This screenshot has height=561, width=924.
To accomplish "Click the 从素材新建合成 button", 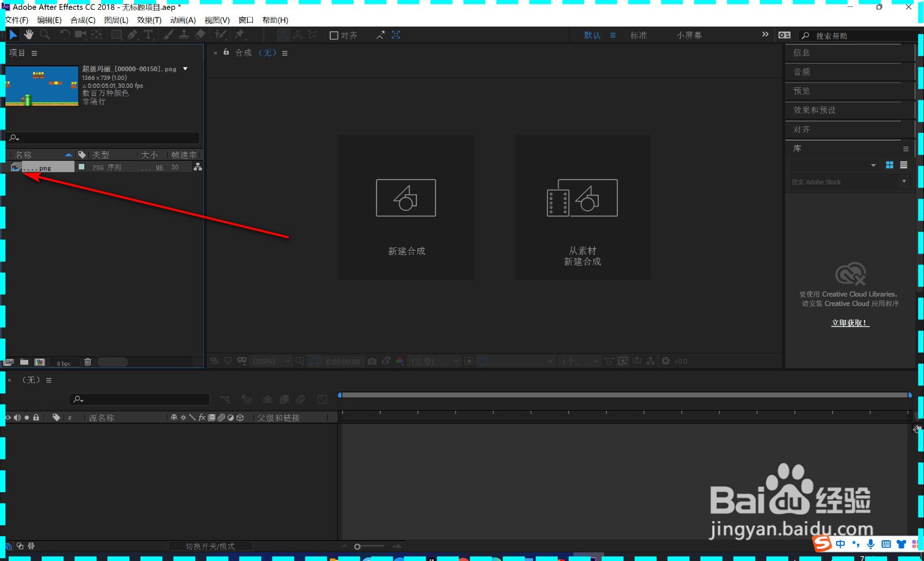I will pyautogui.click(x=583, y=207).
